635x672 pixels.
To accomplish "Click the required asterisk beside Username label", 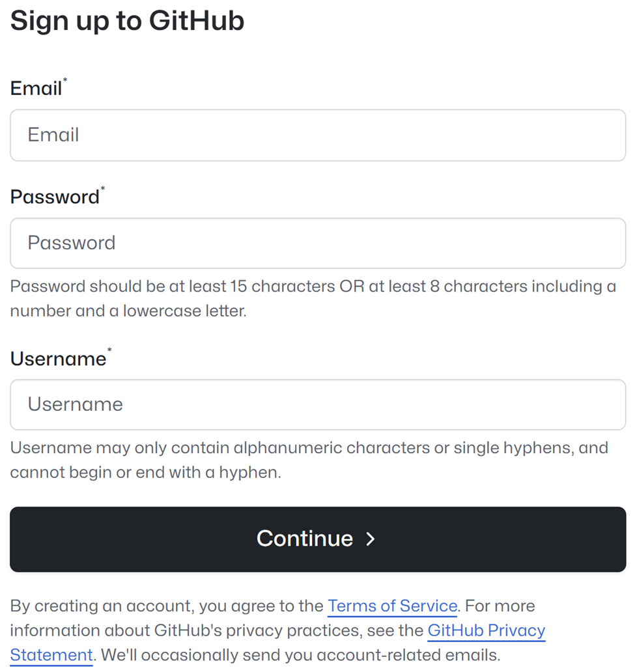I will [x=109, y=350].
